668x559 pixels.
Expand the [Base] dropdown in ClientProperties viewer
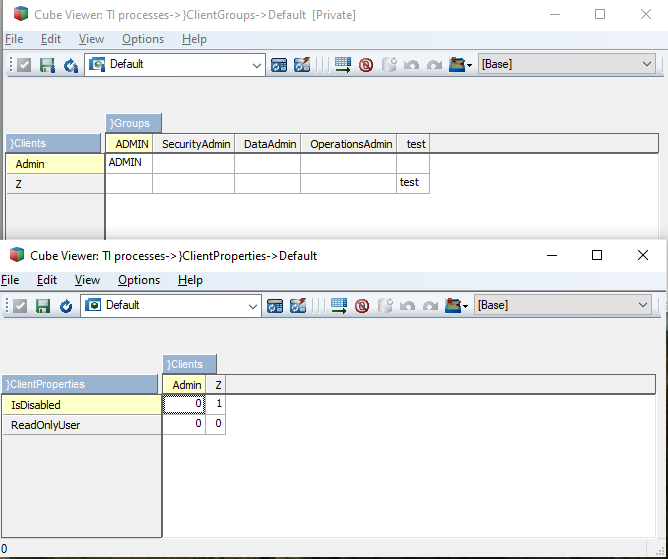point(642,305)
